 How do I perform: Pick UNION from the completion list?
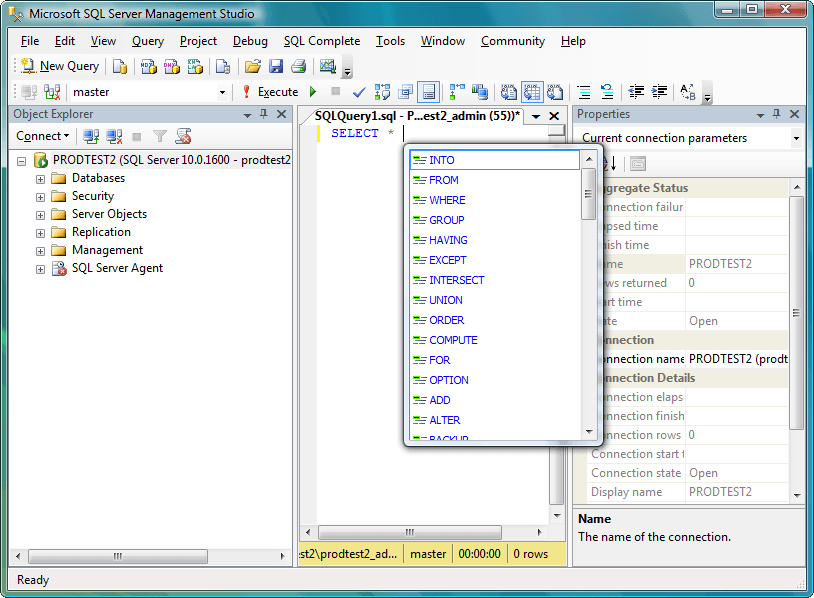495,300
